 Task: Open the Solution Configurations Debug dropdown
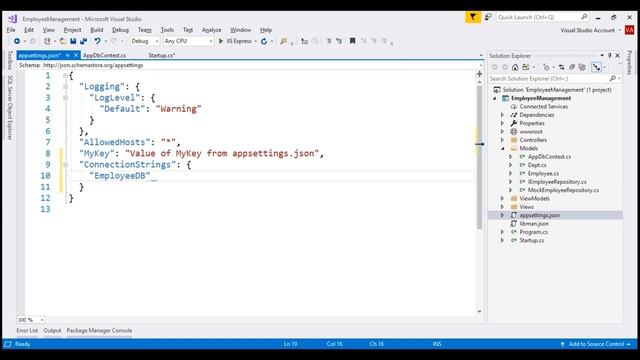coord(144,41)
